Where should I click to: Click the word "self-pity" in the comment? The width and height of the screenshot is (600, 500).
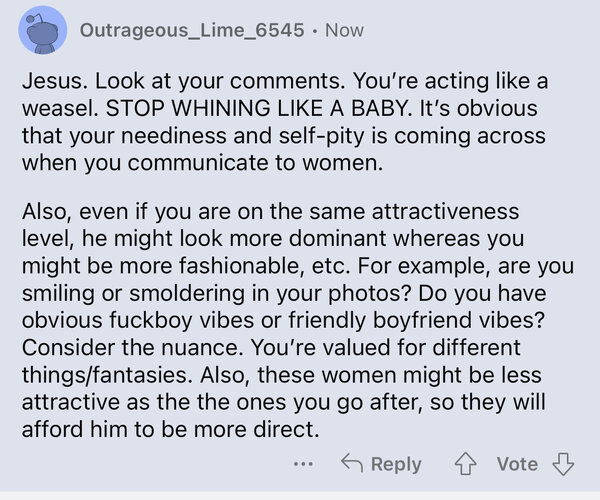click(x=321, y=136)
